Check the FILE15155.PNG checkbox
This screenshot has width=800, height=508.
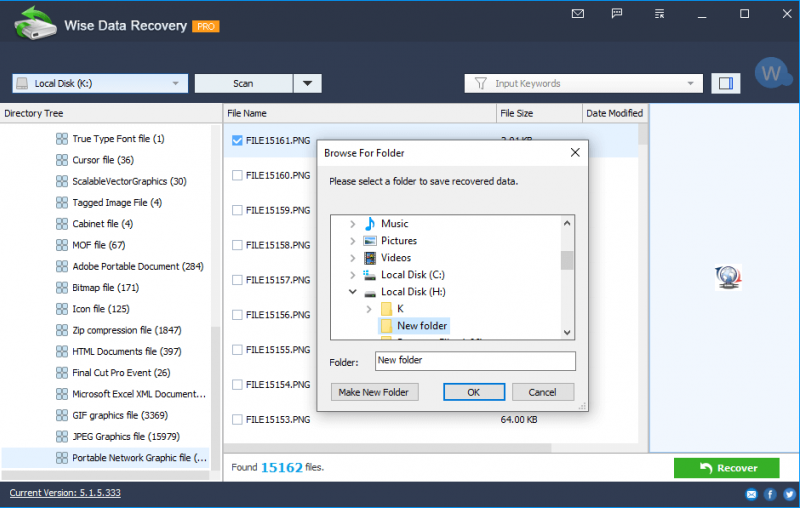237,350
